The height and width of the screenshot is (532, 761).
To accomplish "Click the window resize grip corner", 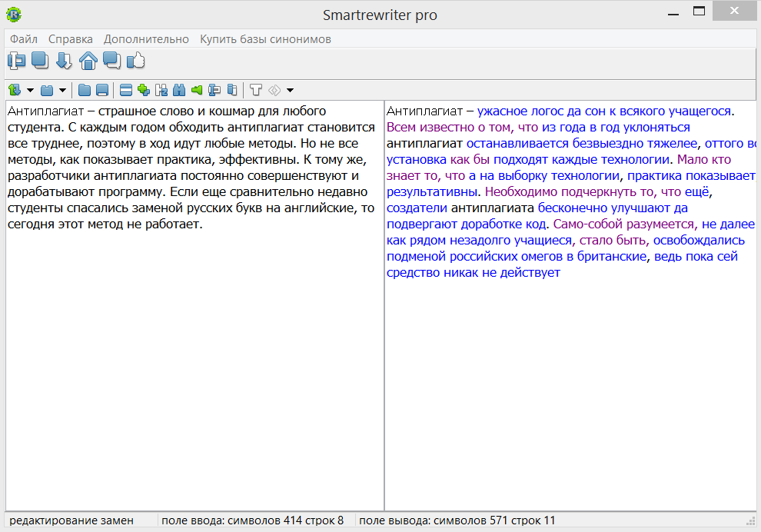I will pos(750,521).
